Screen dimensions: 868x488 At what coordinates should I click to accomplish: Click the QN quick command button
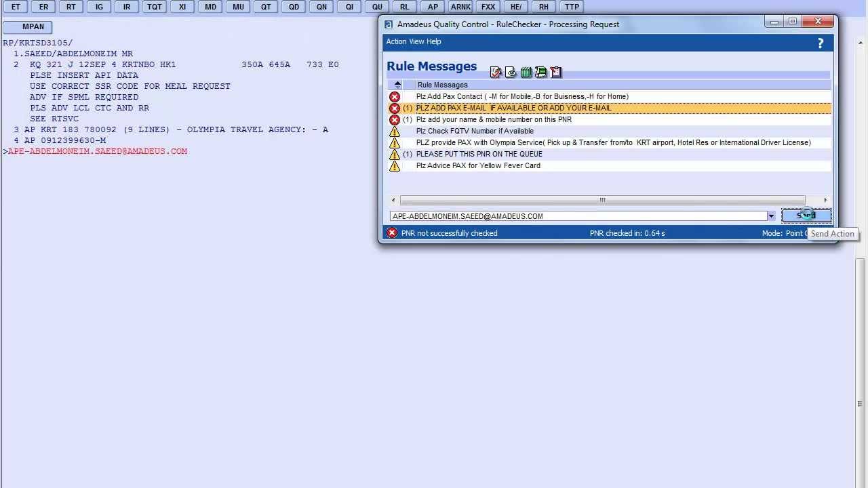click(x=321, y=7)
